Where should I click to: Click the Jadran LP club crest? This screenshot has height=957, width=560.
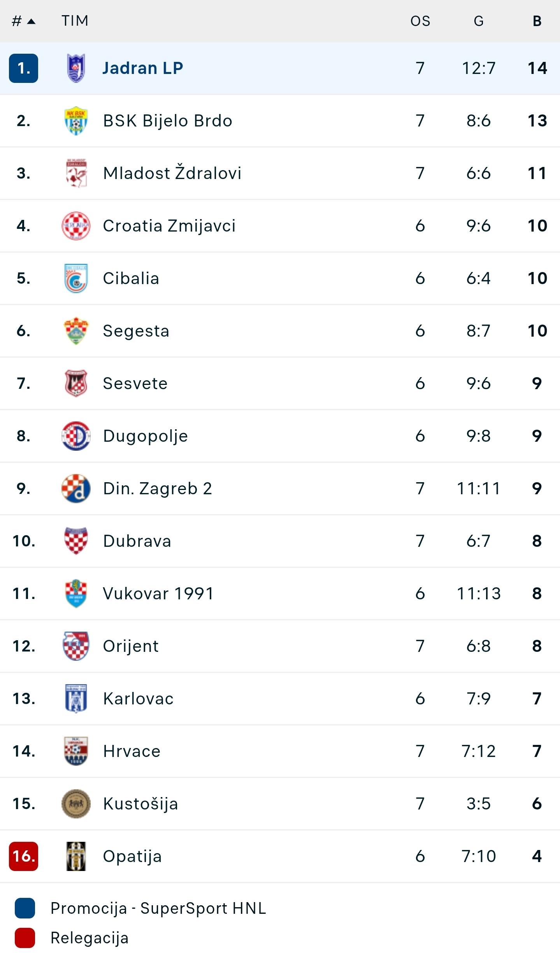[x=76, y=68]
